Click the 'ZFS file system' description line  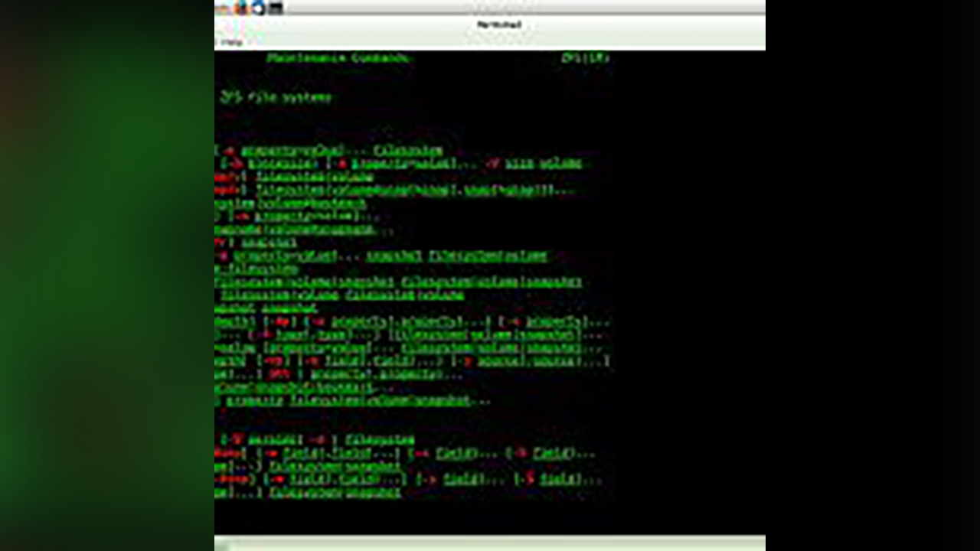(x=276, y=97)
